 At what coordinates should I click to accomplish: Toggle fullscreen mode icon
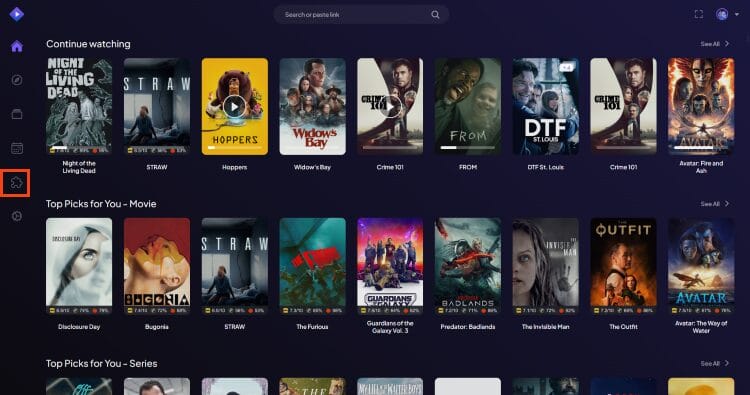click(x=699, y=14)
